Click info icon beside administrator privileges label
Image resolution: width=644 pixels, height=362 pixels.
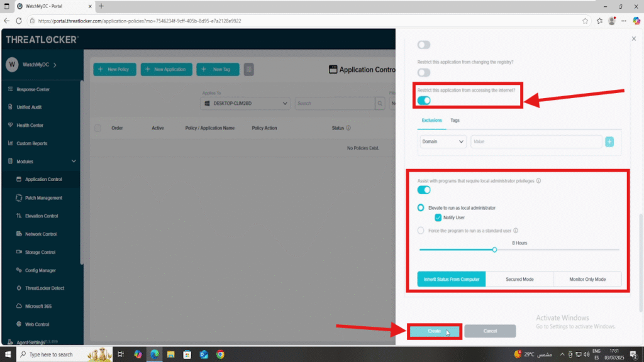click(538, 180)
